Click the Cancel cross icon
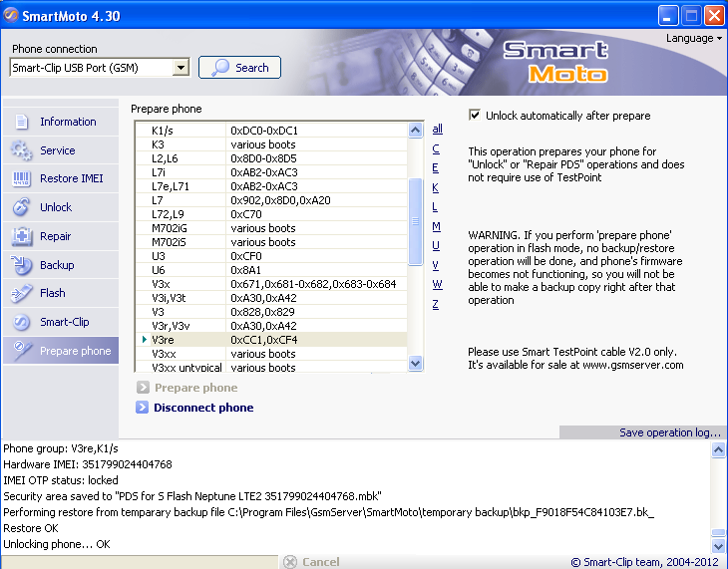The height and width of the screenshot is (569, 728). [x=290, y=562]
